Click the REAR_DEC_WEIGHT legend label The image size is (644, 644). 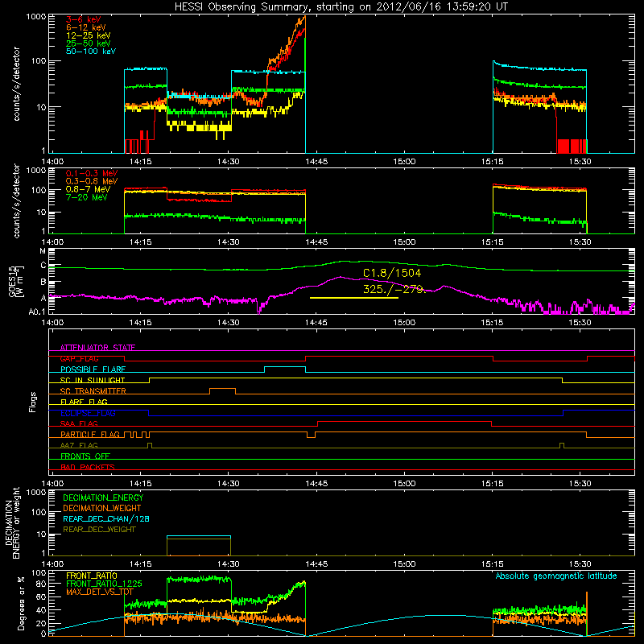pyautogui.click(x=99, y=530)
